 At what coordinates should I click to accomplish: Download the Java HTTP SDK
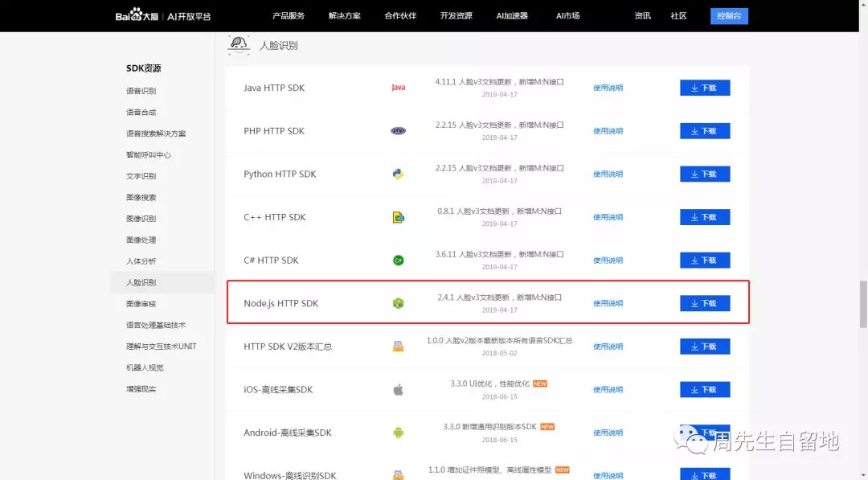[705, 88]
